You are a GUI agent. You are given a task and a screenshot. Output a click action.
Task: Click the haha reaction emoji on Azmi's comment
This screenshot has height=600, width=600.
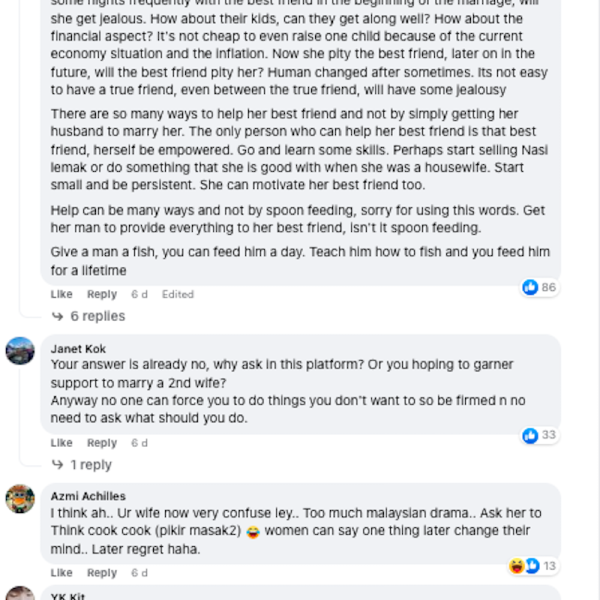pos(517,566)
